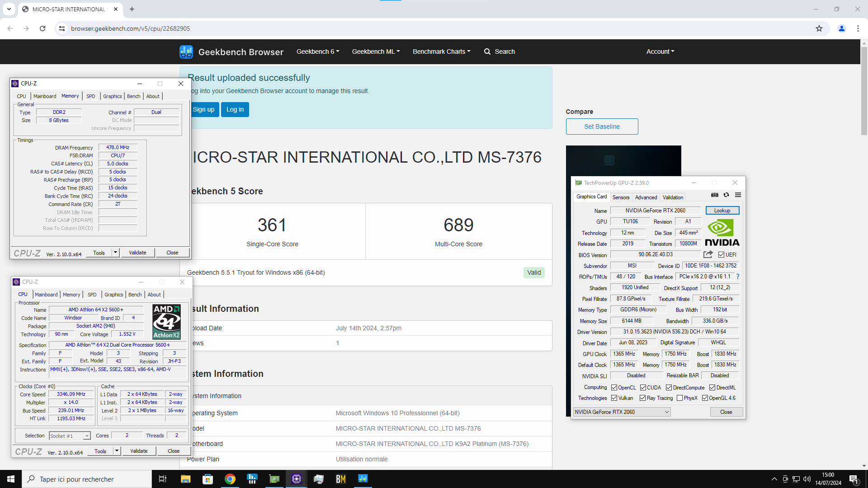Toggle the CUDA checkbox
Viewport: 868px width, 488px height.
pyautogui.click(x=643, y=388)
